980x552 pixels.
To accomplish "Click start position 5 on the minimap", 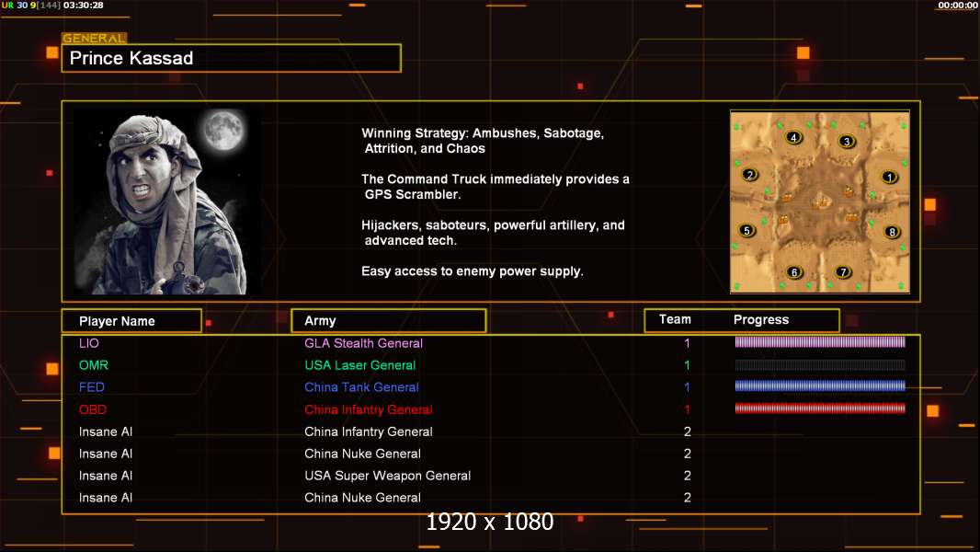I will pos(746,230).
